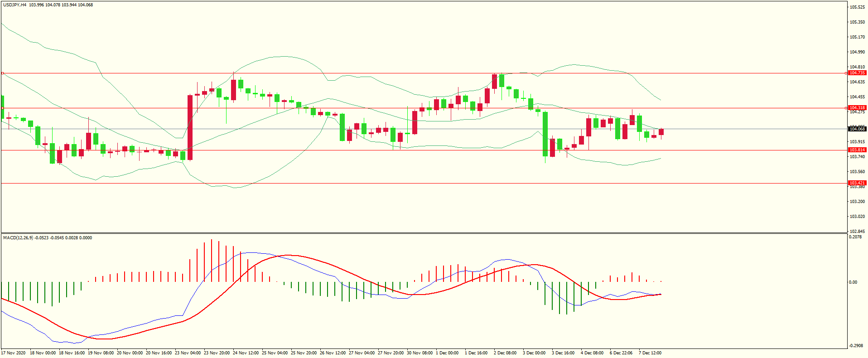This screenshot has height=358, width=868.
Task: Click the current price label 104.068
Action: point(857,129)
